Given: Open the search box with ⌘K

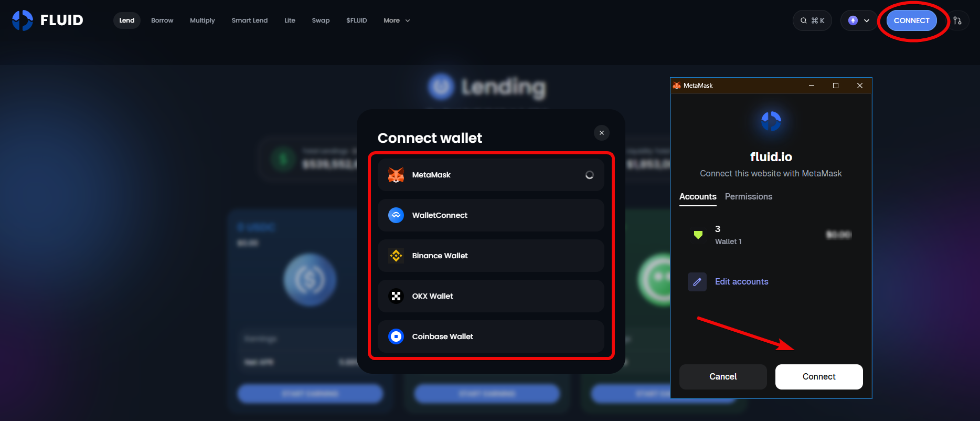Looking at the screenshot, I should click(x=812, y=20).
